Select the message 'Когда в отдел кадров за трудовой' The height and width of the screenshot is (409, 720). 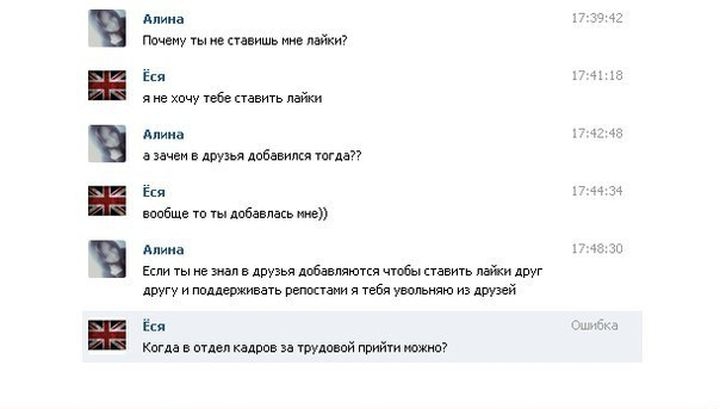pos(295,347)
